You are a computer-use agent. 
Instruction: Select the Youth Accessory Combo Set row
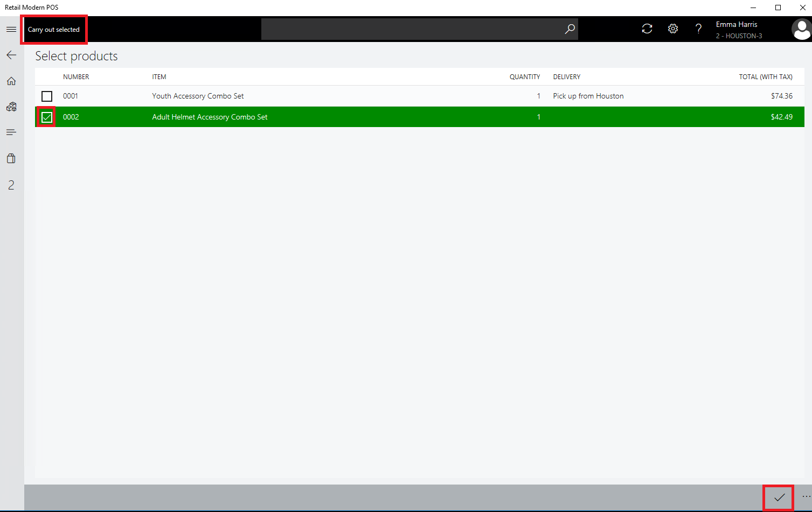pyautogui.click(x=198, y=96)
